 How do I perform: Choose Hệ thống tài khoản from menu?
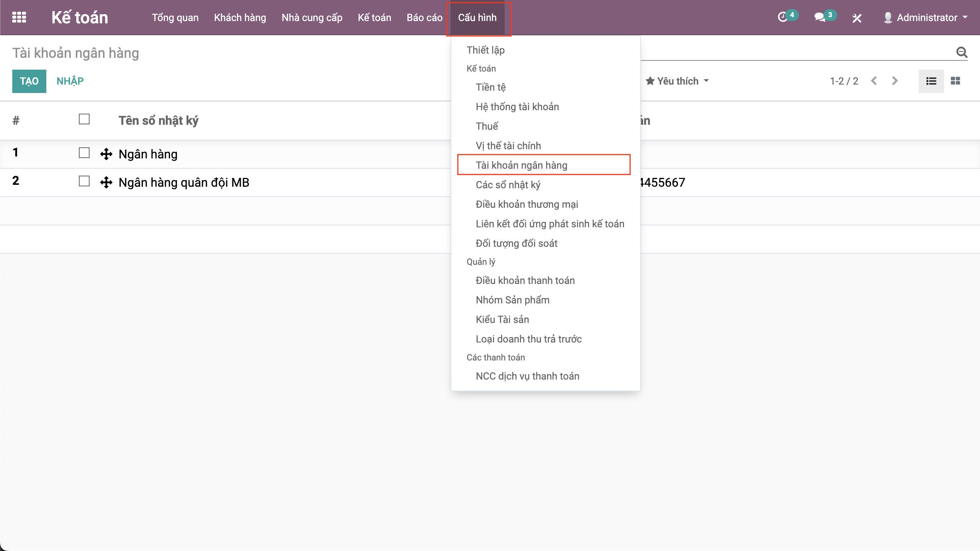click(517, 107)
